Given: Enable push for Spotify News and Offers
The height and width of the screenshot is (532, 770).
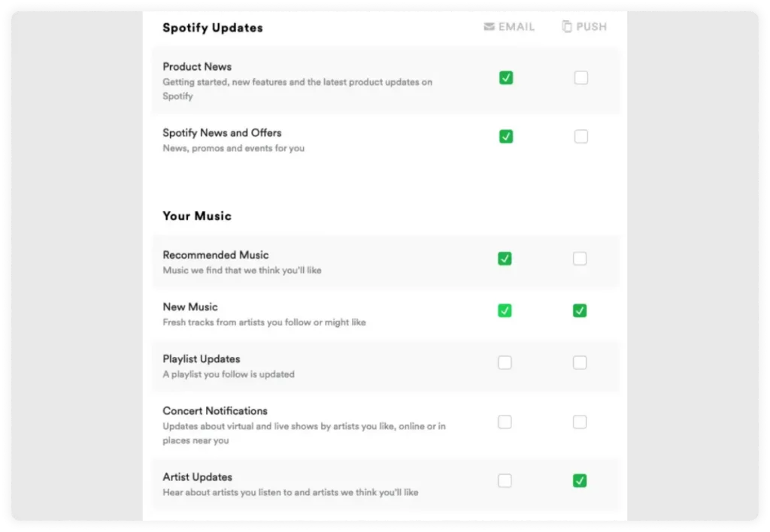Looking at the screenshot, I should pyautogui.click(x=581, y=137).
